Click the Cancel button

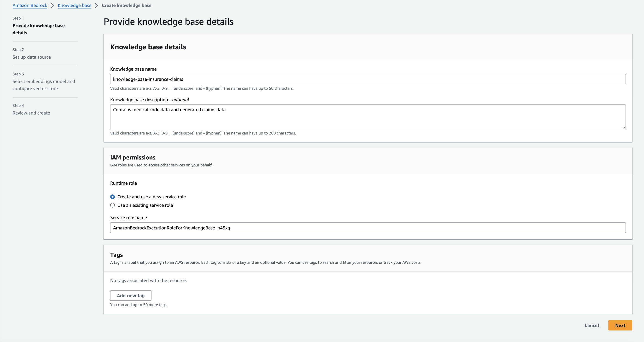pyautogui.click(x=591, y=325)
